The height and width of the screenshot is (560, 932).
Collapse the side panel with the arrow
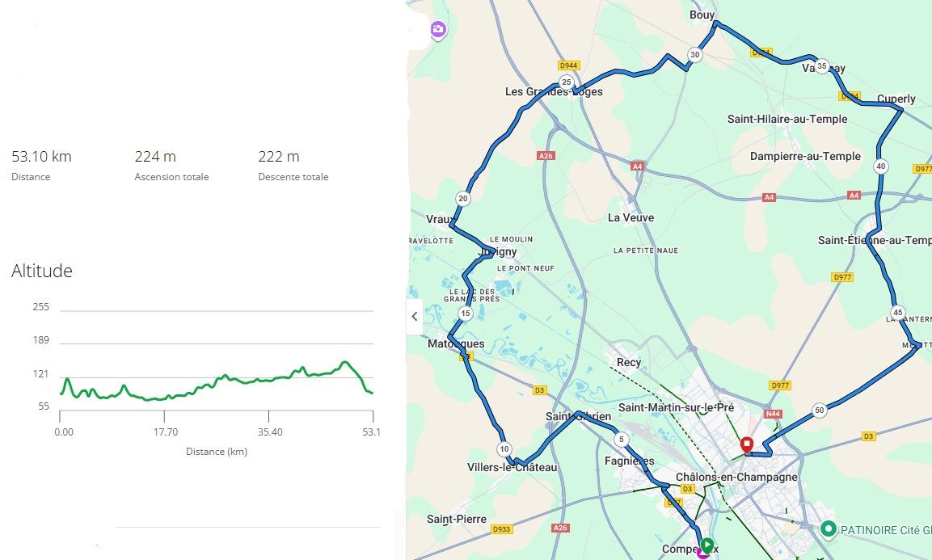click(415, 316)
